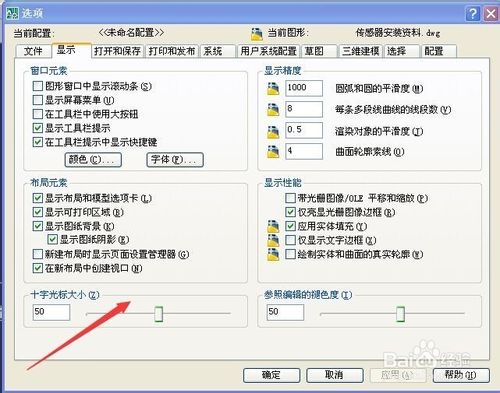Enable 仅显示文字边框 checkbox
500x393 pixels.
(x=290, y=240)
